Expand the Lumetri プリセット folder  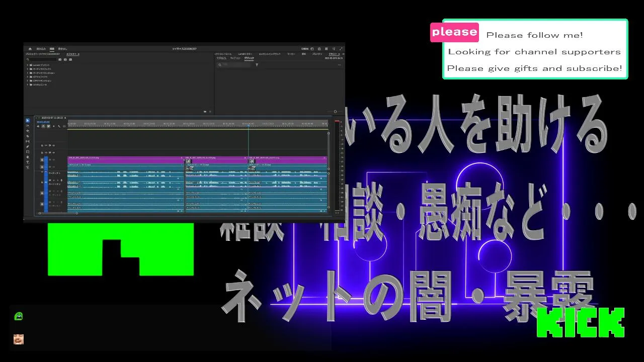pyautogui.click(x=28, y=65)
